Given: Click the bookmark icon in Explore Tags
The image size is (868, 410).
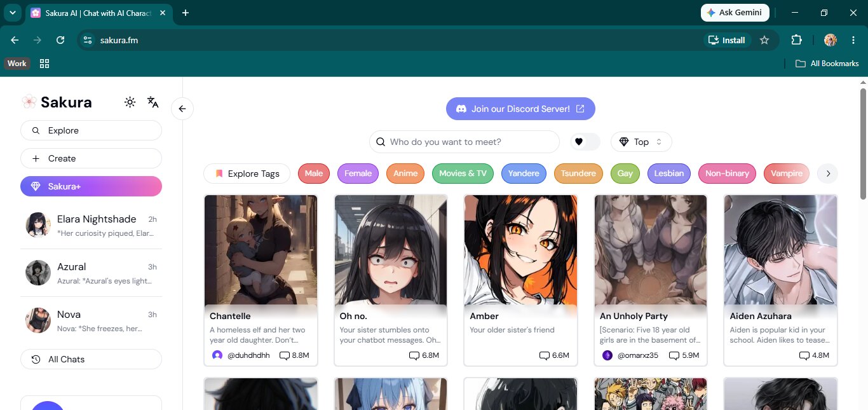Looking at the screenshot, I should click(219, 174).
